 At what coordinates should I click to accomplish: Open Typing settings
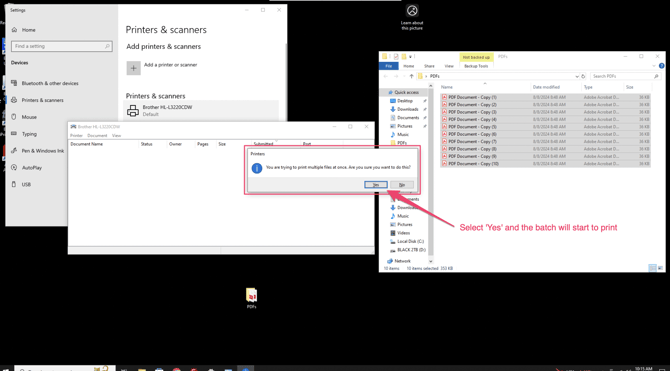click(29, 134)
